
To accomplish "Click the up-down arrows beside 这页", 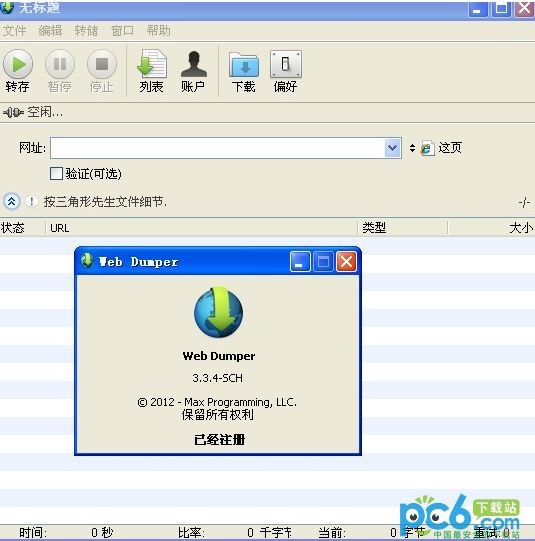I will 412,148.
